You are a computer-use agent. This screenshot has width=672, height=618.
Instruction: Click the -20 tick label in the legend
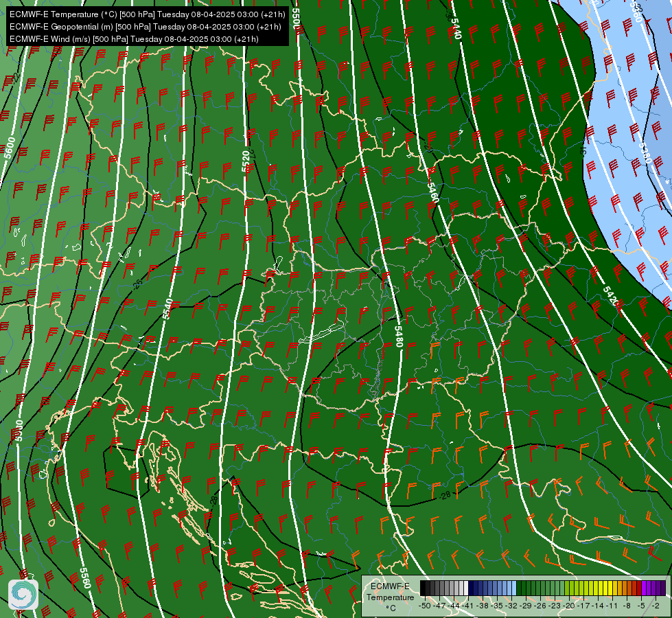click(569, 606)
